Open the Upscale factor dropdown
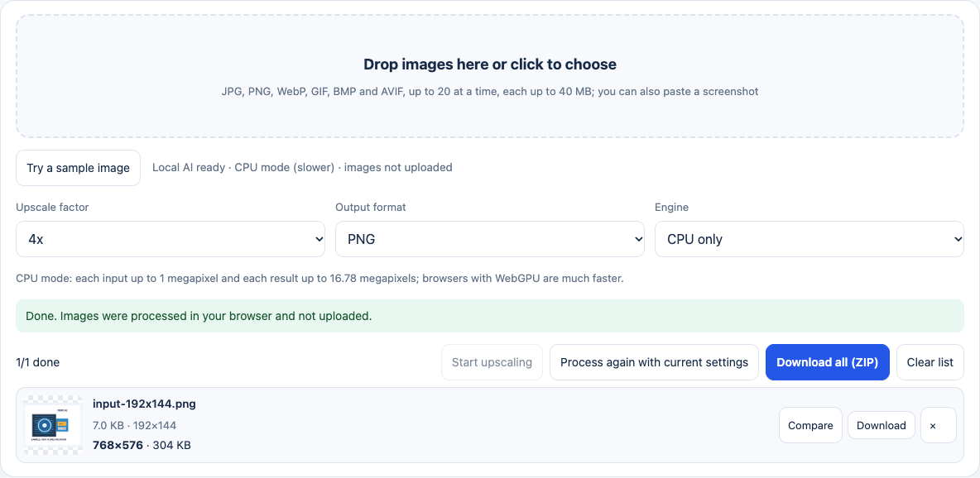The height and width of the screenshot is (478, 980). point(171,239)
